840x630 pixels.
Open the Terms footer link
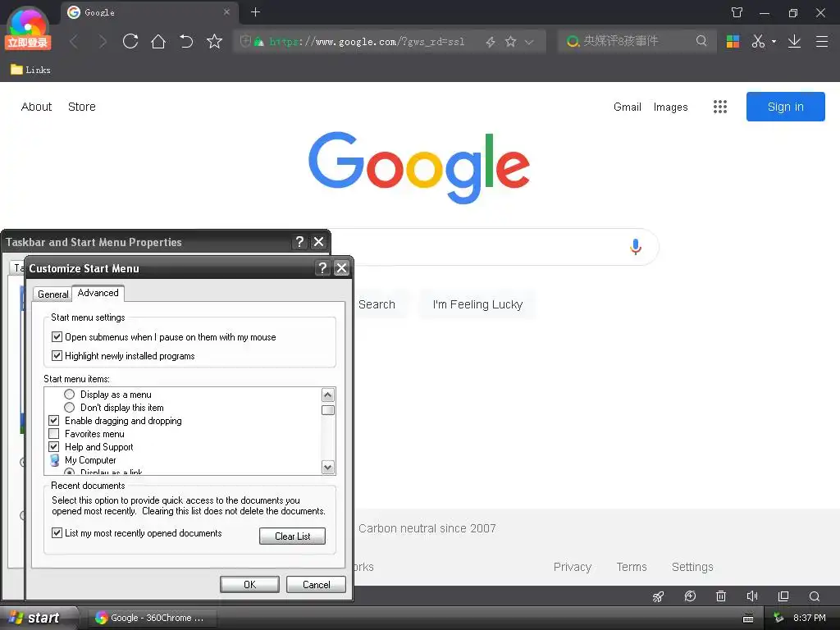click(x=632, y=567)
